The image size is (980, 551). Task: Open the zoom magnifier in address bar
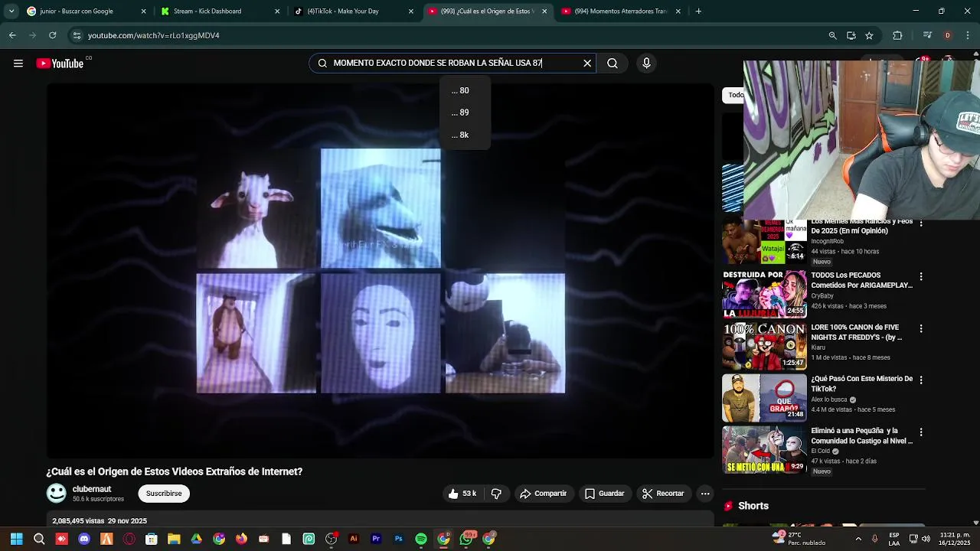pos(832,35)
